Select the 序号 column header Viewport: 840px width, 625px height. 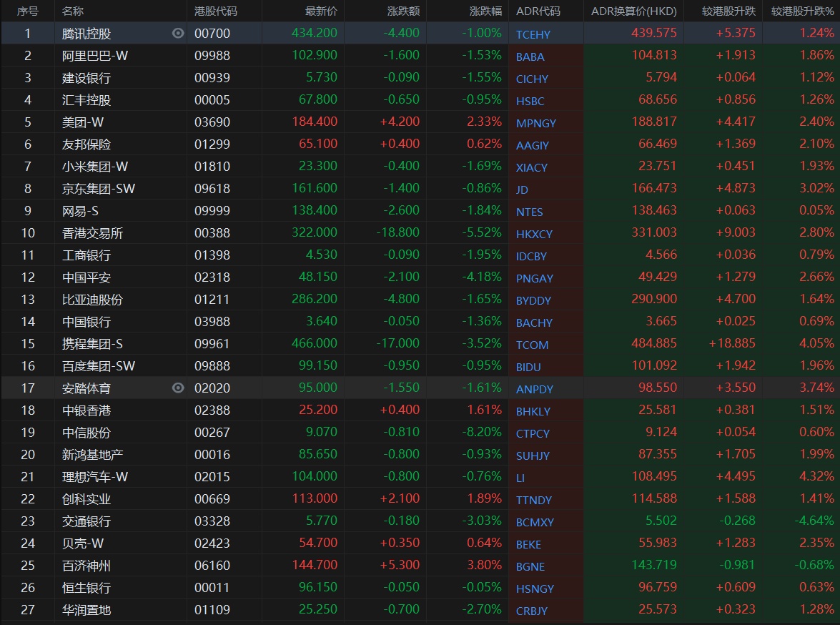click(28, 11)
